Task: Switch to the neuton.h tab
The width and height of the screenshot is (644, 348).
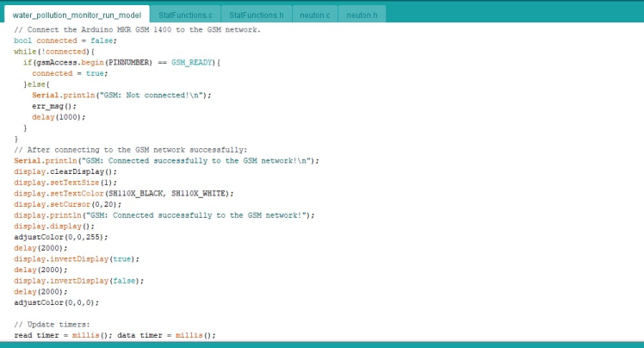Action: (362, 16)
